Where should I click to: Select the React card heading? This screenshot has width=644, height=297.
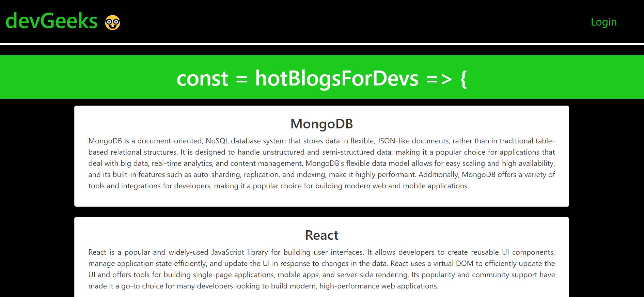(321, 235)
